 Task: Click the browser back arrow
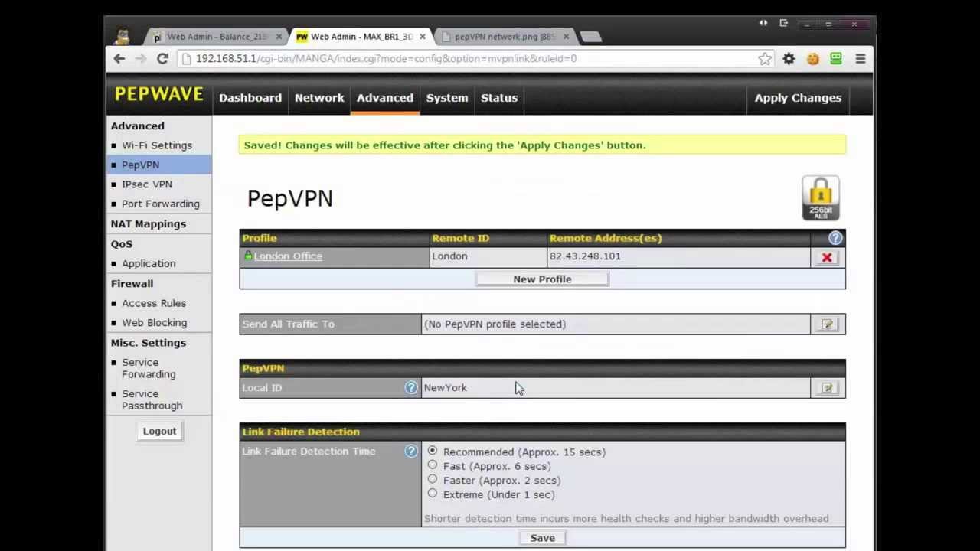coord(119,59)
